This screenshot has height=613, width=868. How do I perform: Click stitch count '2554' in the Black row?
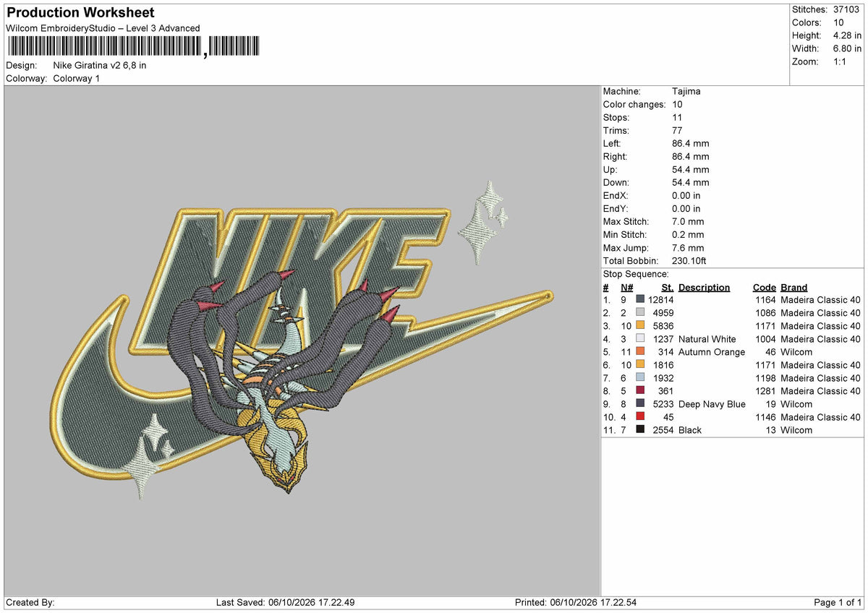pyautogui.click(x=663, y=430)
